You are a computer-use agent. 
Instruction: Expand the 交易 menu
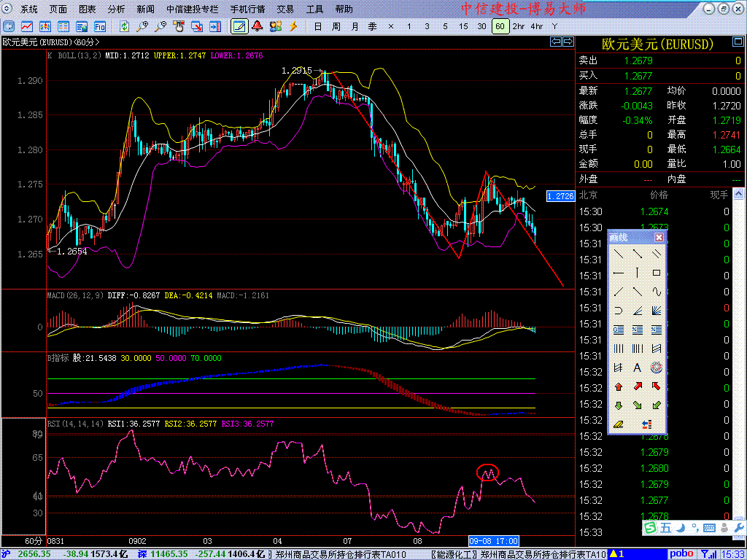[285, 9]
